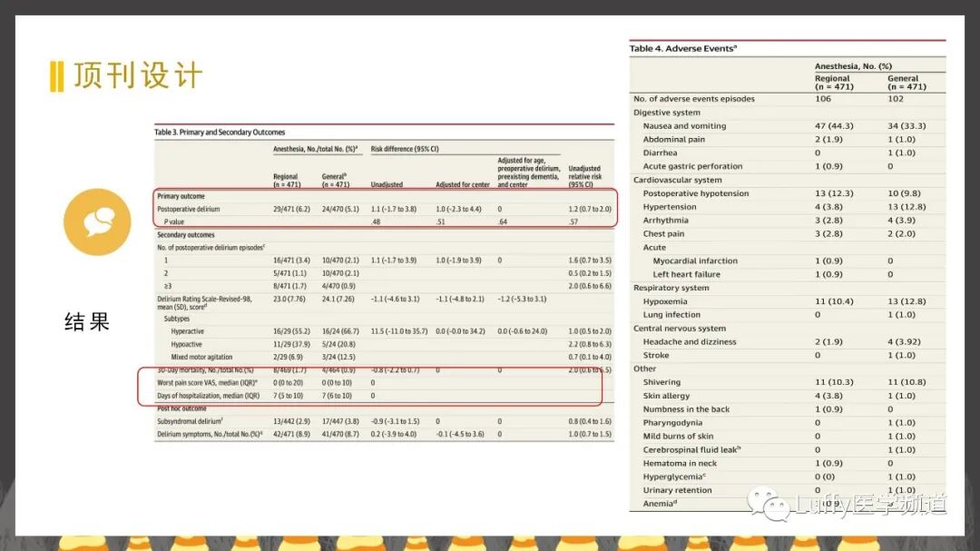This screenshot has width=980, height=551.
Task: Click the slide title 顶刊设计
Action: pyautogui.click(x=138, y=75)
